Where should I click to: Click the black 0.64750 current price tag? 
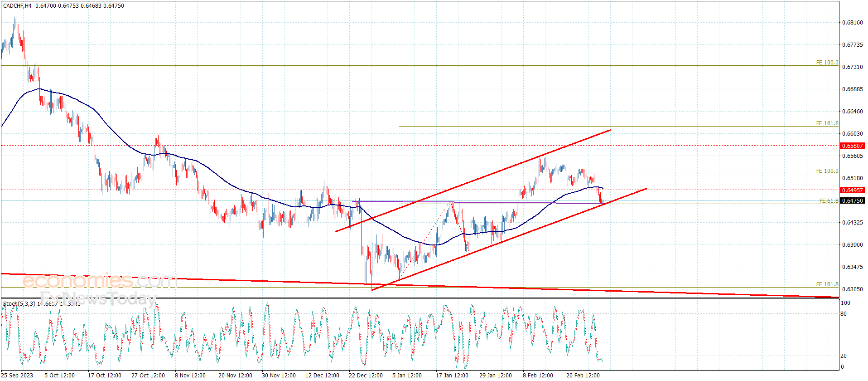point(853,200)
